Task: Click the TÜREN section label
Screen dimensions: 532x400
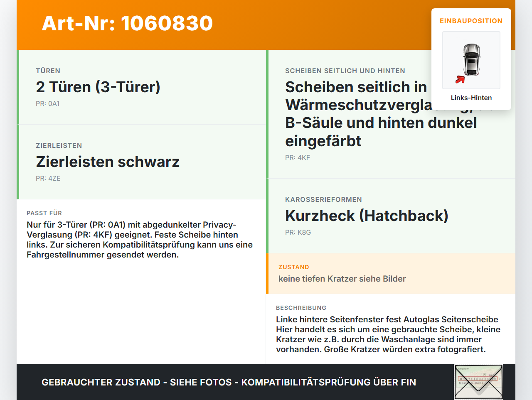Action: (48, 71)
